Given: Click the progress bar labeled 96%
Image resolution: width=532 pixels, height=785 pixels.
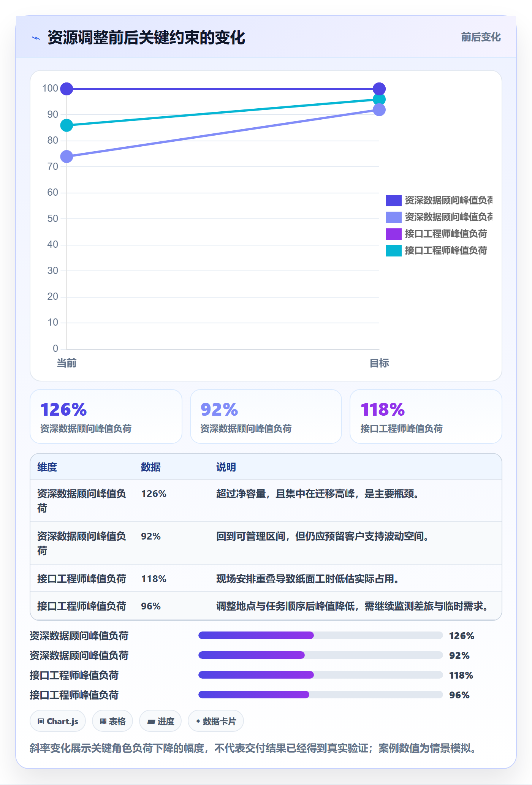Looking at the screenshot, I should [321, 695].
